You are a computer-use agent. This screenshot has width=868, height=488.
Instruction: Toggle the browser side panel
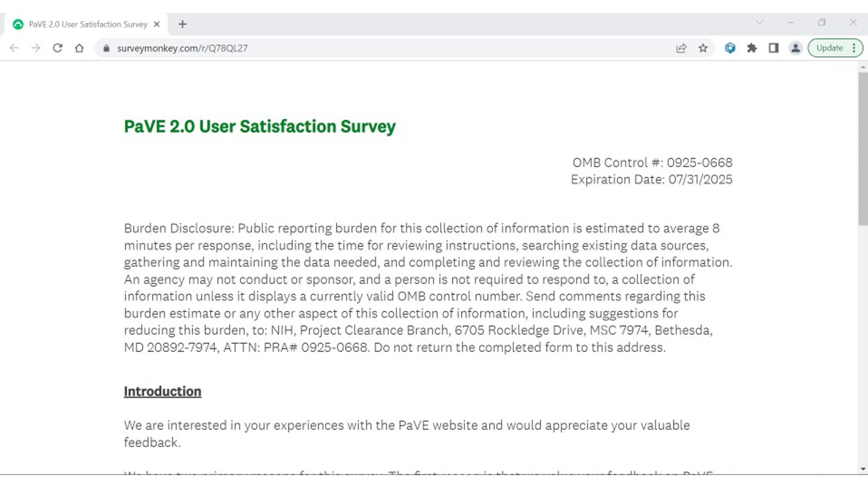point(774,48)
